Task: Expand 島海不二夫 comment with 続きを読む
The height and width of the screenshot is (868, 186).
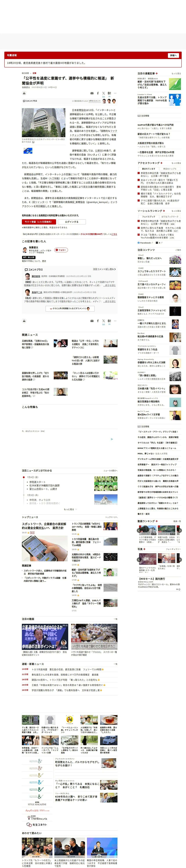Action: 109,302
